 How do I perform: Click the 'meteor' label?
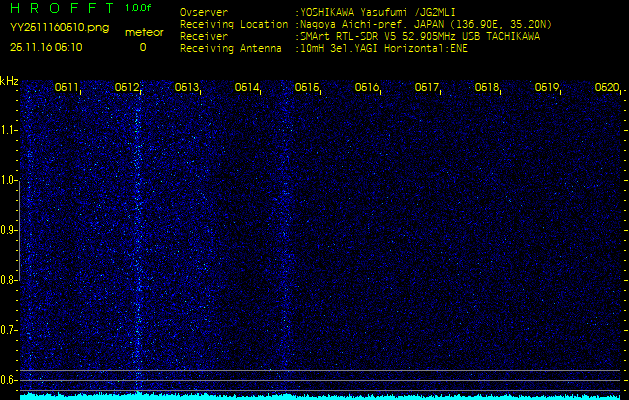(144, 32)
